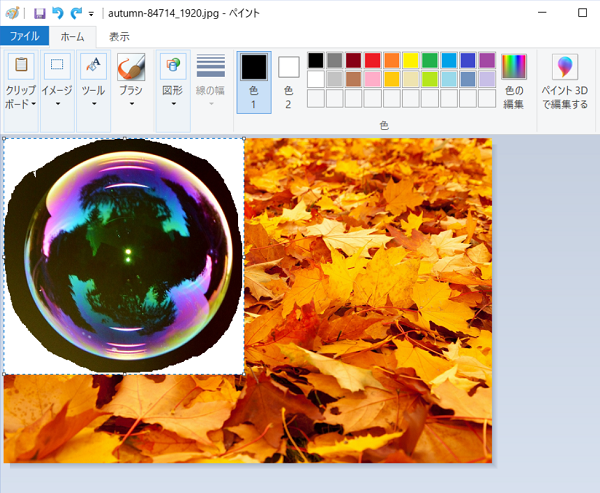Image resolution: width=600 pixels, height=493 pixels.
Task: Expand the 図形 dropdown arrow
Action: pyautogui.click(x=173, y=103)
